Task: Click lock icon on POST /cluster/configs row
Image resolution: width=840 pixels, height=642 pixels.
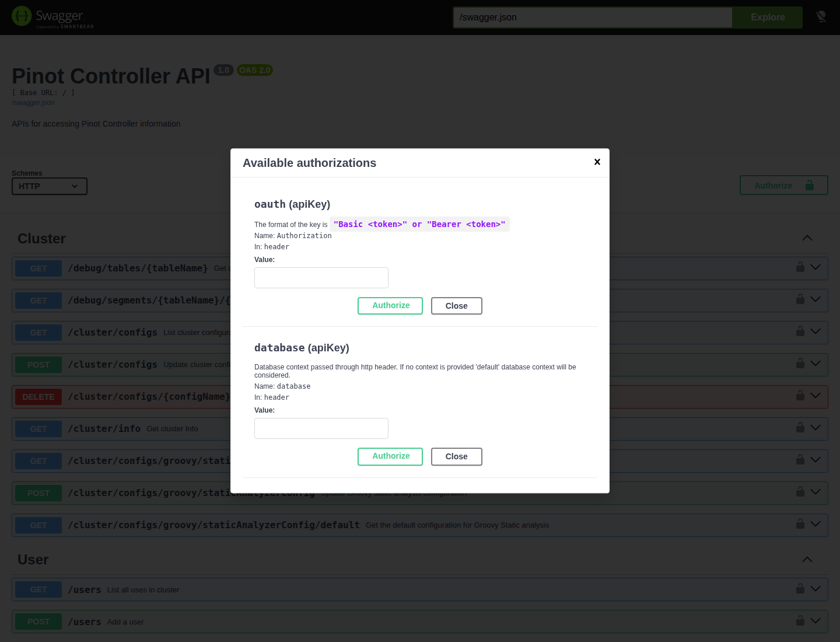Action: click(800, 363)
